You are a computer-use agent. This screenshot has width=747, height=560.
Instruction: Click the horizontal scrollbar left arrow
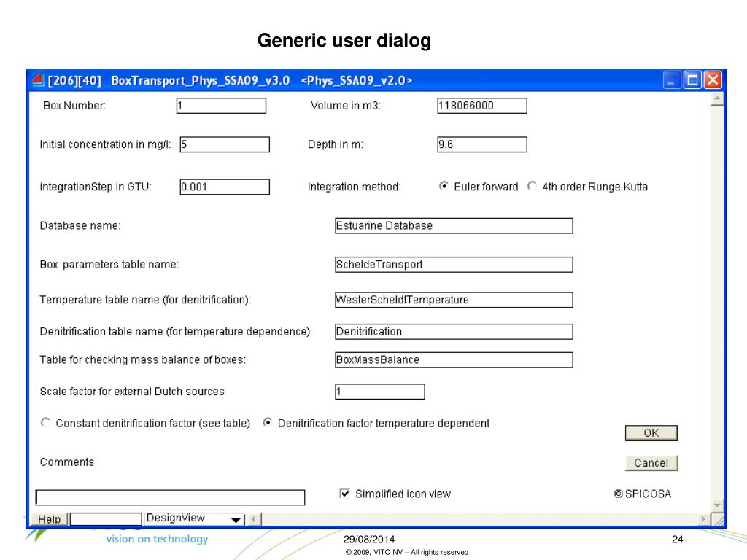254,519
